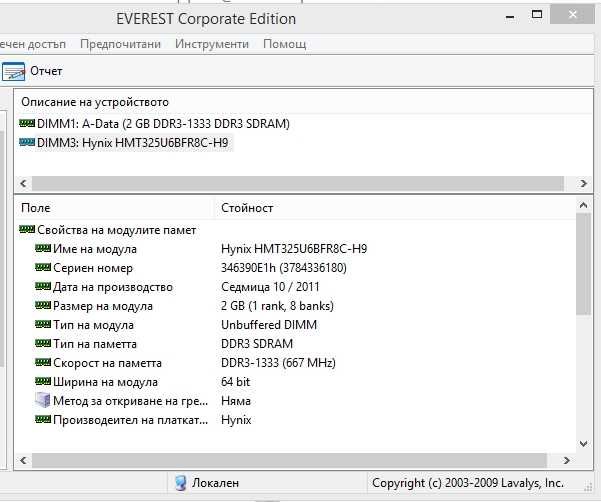This screenshot has height=502, width=601.
Task: Open the Инструменти menu
Action: [212, 44]
